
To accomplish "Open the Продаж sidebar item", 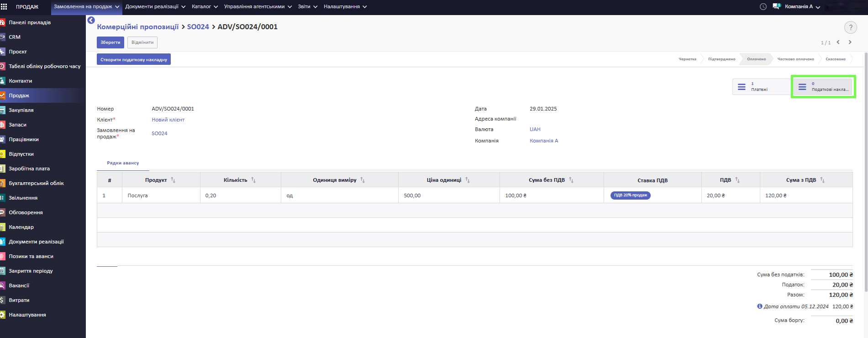I will (43, 95).
